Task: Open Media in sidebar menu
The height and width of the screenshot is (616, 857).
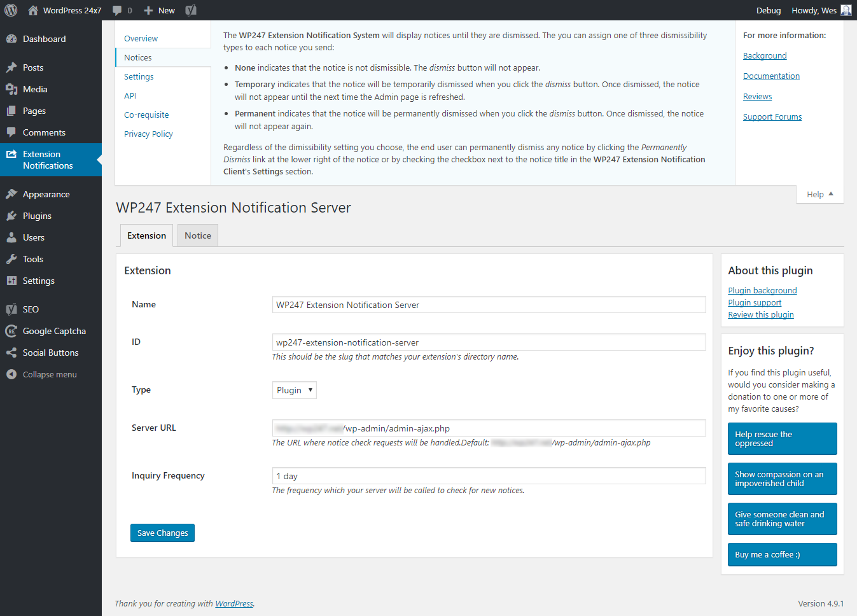Action: tap(51, 89)
